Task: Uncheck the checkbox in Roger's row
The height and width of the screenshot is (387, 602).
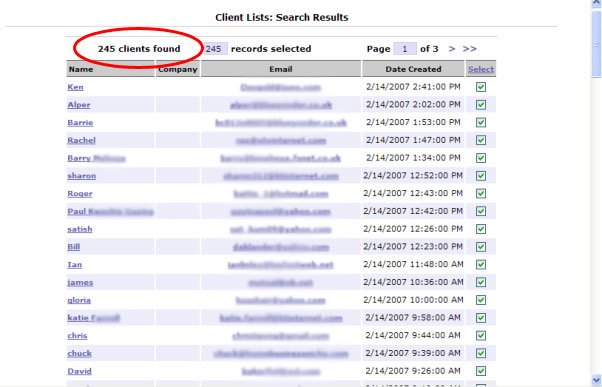Action: point(481,193)
